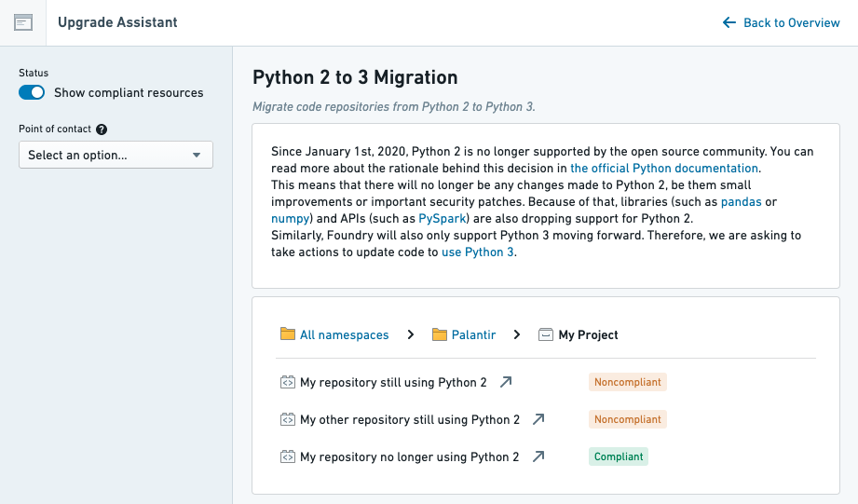Open external link arrow for 'My repository still using Python 2'

pyautogui.click(x=506, y=381)
